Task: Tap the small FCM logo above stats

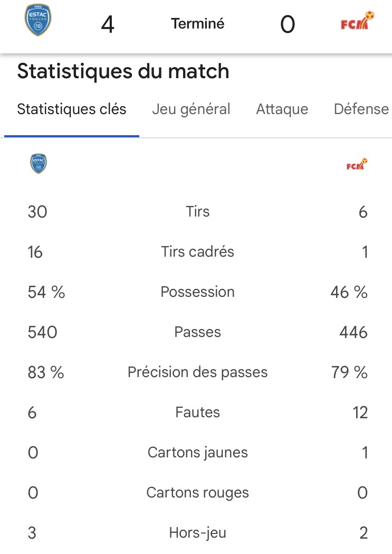Action: coord(357,164)
